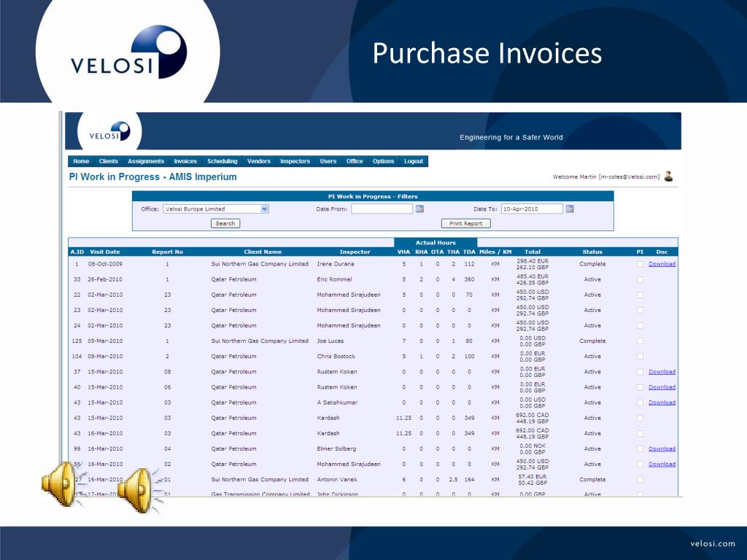
Task: Toggle the PI checkbox for A.ID 37 row
Action: point(640,372)
